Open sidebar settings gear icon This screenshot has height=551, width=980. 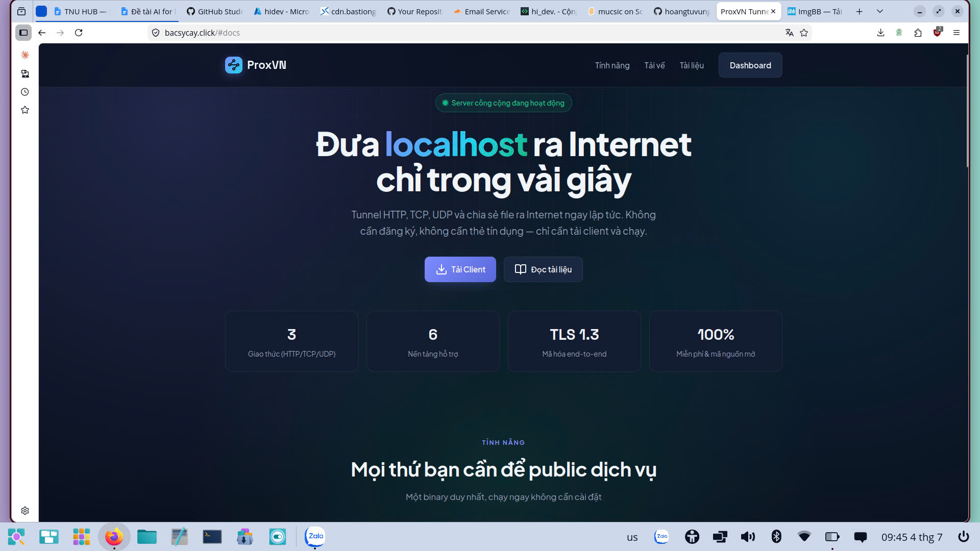click(x=24, y=511)
